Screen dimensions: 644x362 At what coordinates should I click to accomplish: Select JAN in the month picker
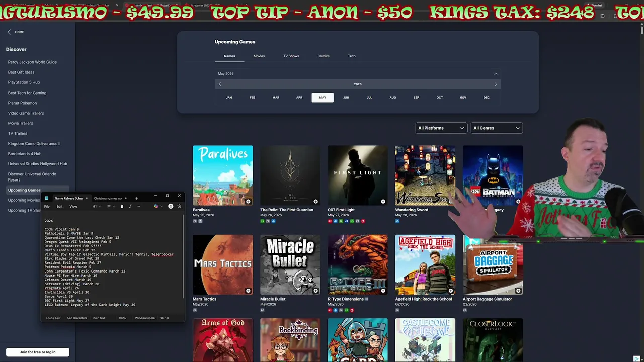tap(229, 98)
